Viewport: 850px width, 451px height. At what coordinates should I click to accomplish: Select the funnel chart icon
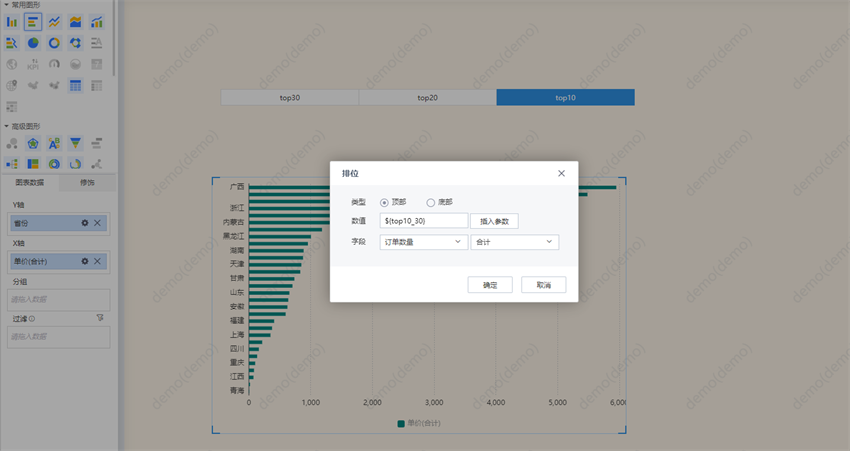(75, 144)
